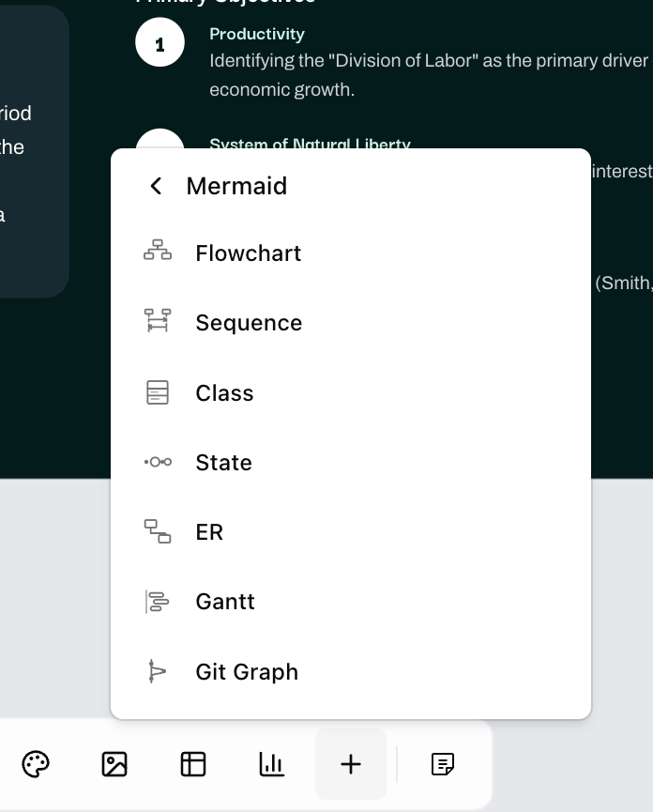Image resolution: width=653 pixels, height=812 pixels.
Task: Select the Git Graph menu entry
Action: pyautogui.click(x=351, y=672)
